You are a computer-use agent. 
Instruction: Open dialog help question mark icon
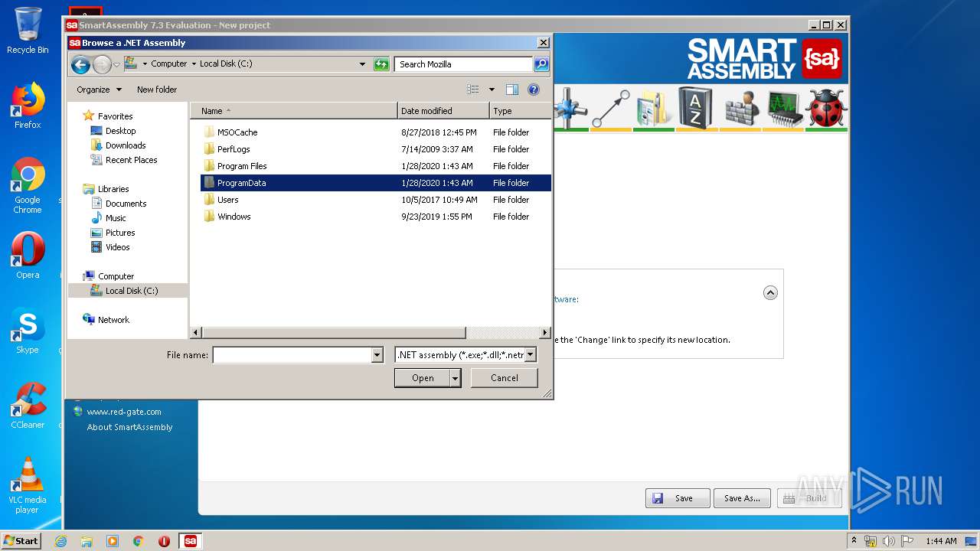534,90
